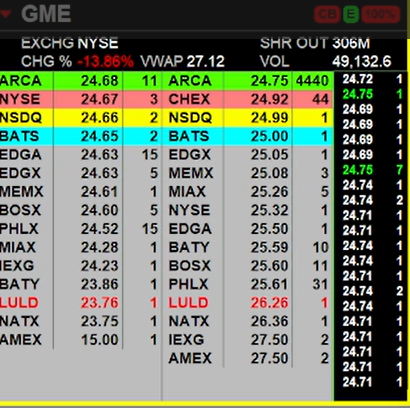410x408 pixels.
Task: Select IEXG ask row at 27.50
Action: [x=248, y=340]
